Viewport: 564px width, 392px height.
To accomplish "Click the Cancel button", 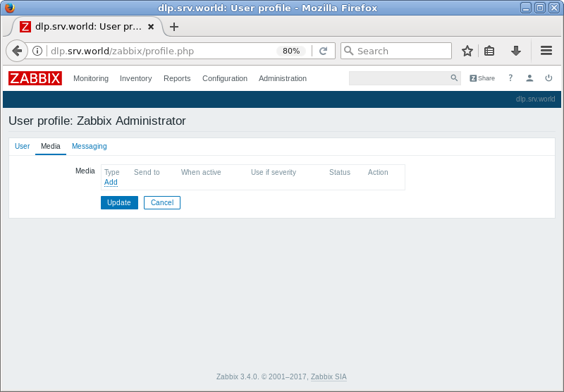I will tap(162, 202).
